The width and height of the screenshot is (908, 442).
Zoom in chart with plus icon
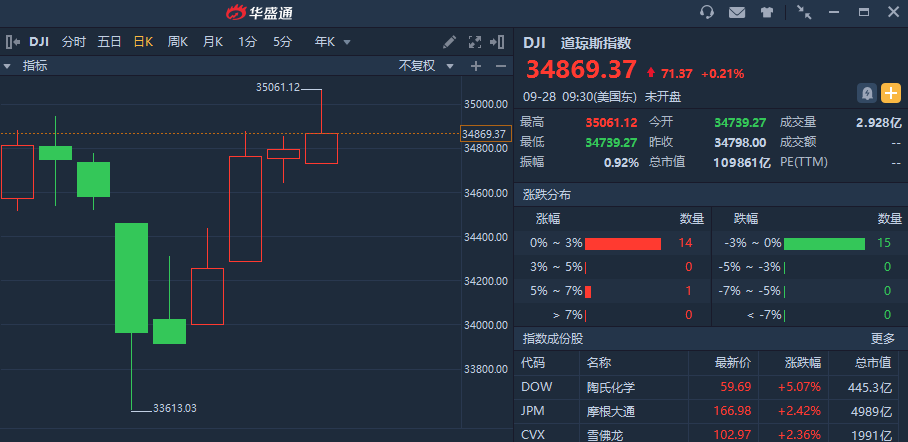coord(475,66)
